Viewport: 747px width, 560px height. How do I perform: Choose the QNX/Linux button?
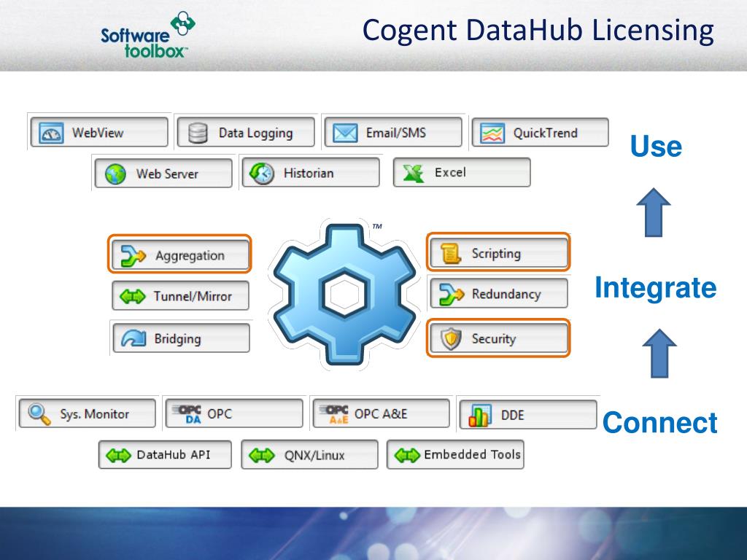point(309,455)
